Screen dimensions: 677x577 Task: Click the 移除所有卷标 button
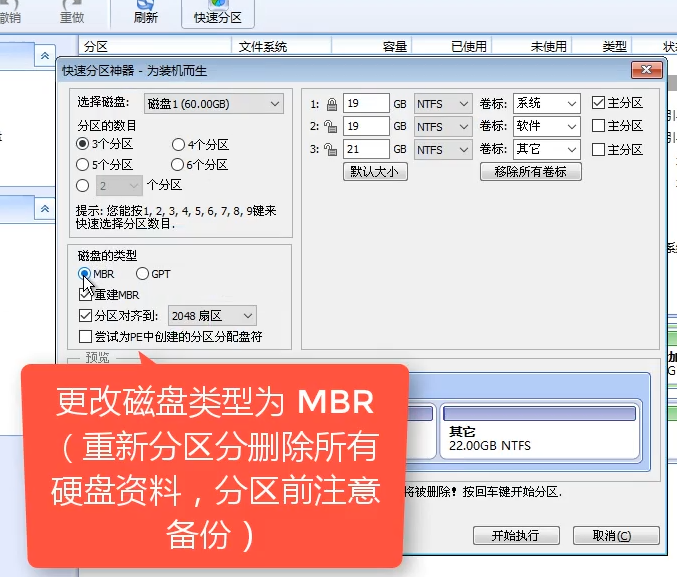pos(531,172)
